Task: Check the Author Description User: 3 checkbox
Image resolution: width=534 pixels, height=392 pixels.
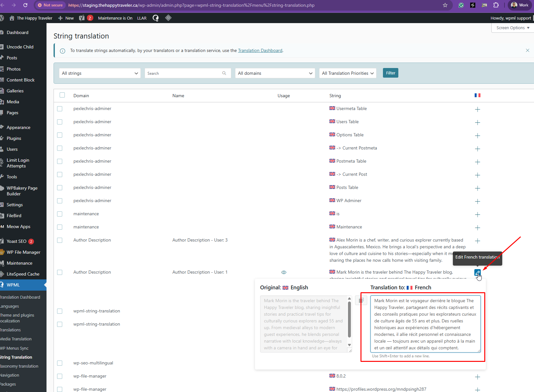Action: [x=60, y=240]
